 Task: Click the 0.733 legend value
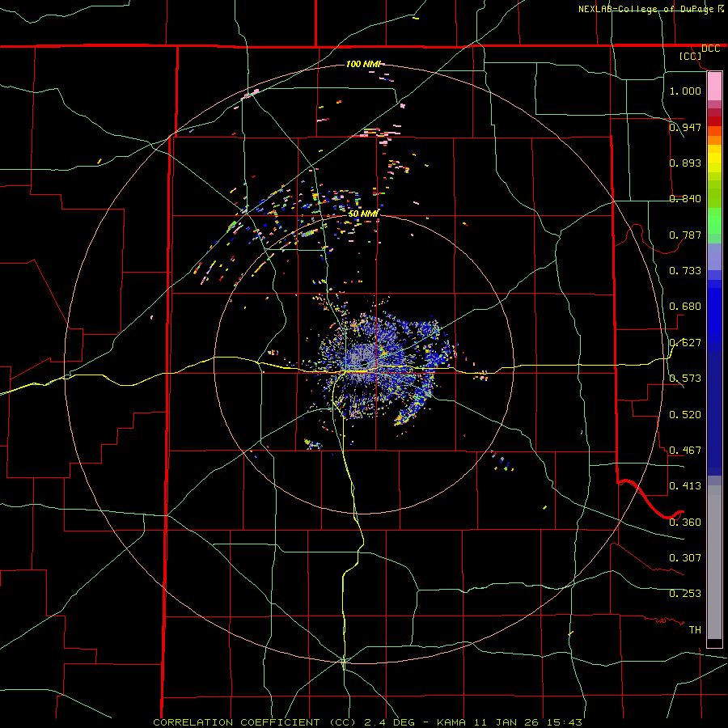coord(685,271)
